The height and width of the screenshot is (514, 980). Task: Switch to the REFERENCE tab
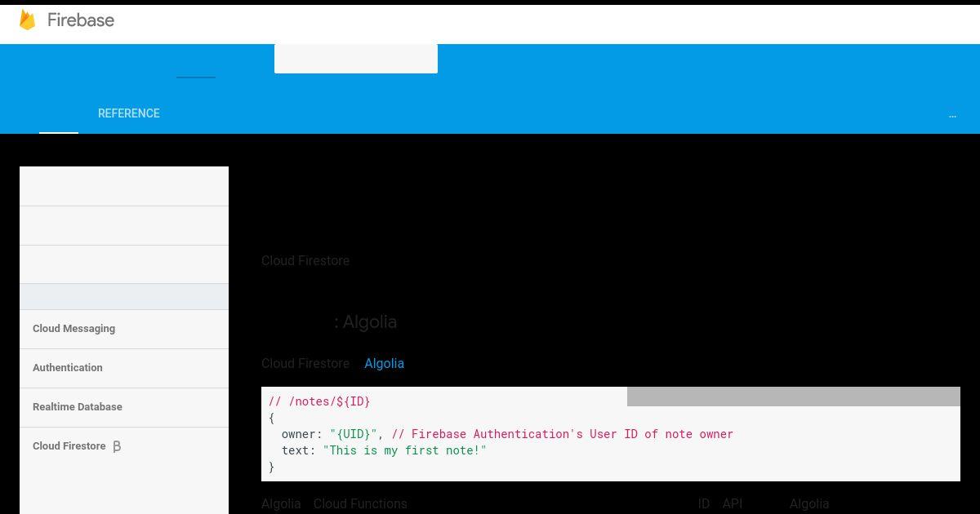click(129, 113)
